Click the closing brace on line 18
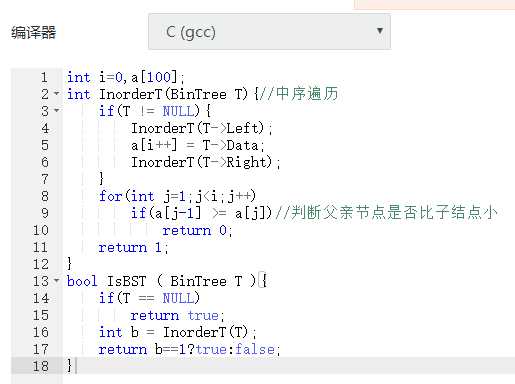 click(69, 366)
